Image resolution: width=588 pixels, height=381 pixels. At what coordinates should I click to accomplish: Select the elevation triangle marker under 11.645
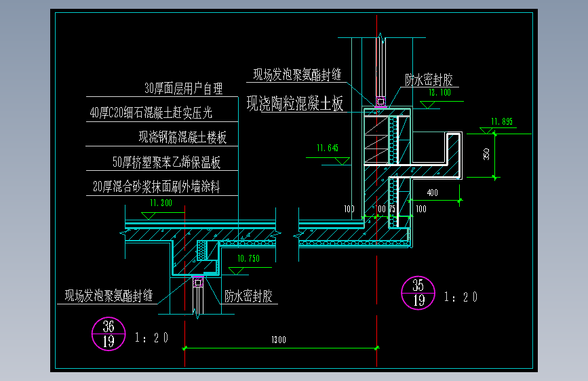342,161
